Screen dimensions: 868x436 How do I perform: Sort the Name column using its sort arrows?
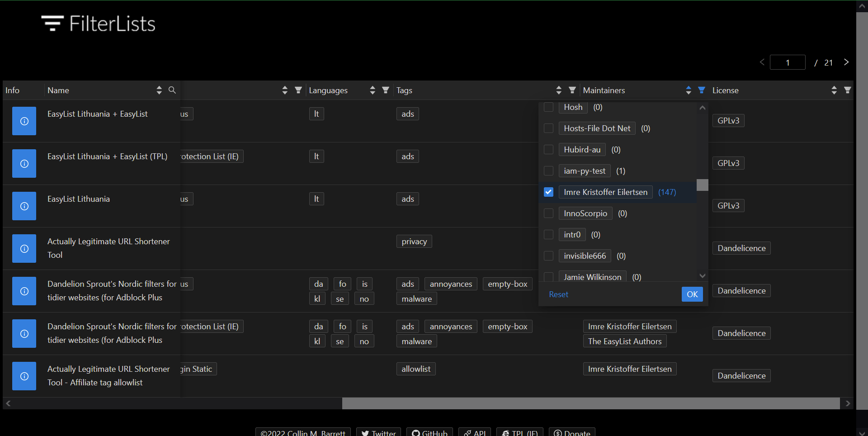159,90
